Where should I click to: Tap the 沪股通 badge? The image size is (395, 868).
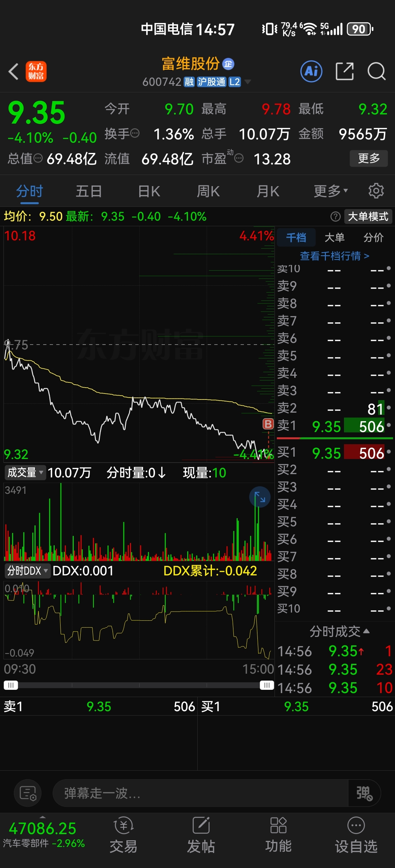tap(212, 82)
